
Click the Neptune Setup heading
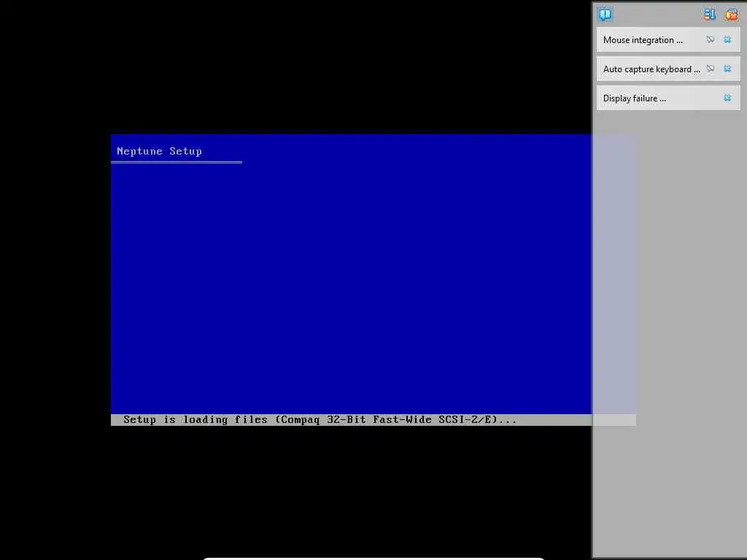[159, 151]
